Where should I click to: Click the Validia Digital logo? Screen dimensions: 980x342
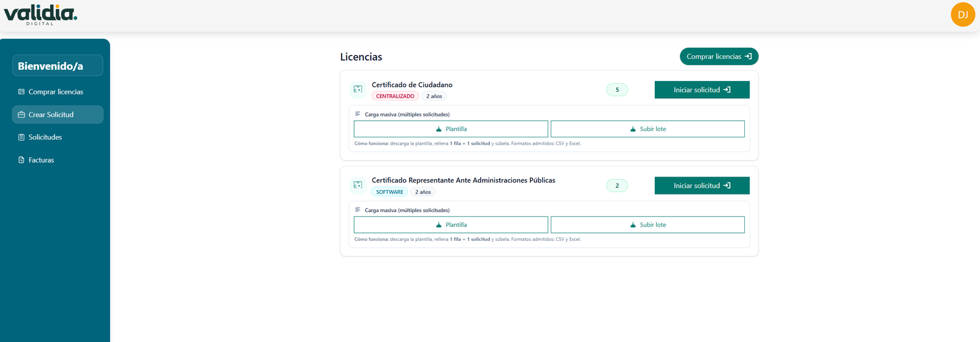[40, 14]
